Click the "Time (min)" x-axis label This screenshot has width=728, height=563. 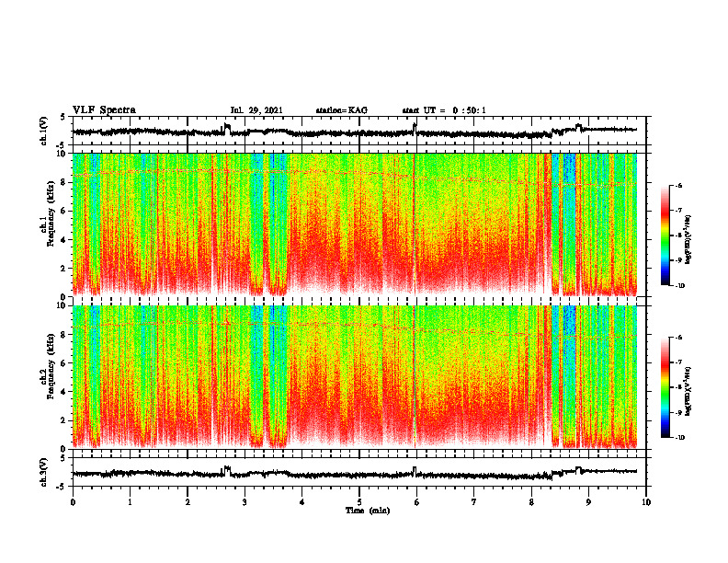(x=368, y=511)
